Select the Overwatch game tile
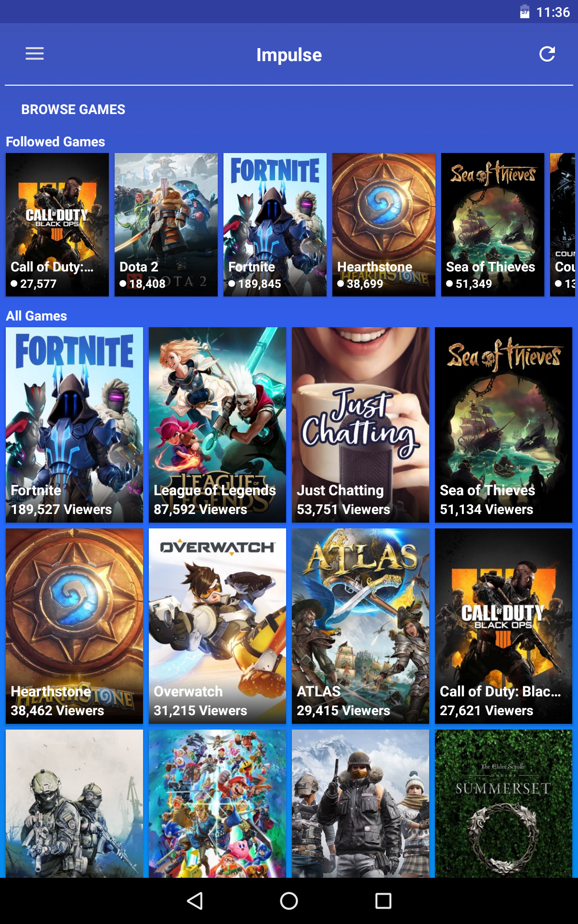 218,626
